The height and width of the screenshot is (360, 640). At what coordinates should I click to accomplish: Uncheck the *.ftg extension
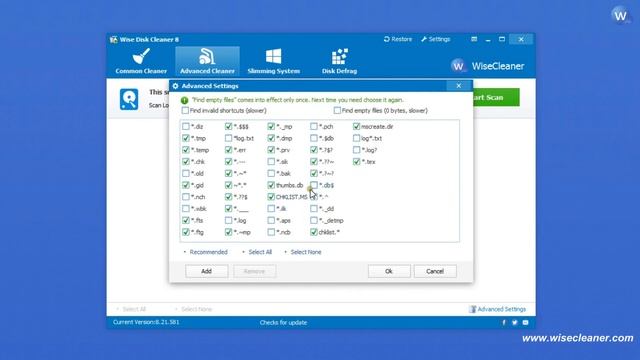[x=186, y=232]
